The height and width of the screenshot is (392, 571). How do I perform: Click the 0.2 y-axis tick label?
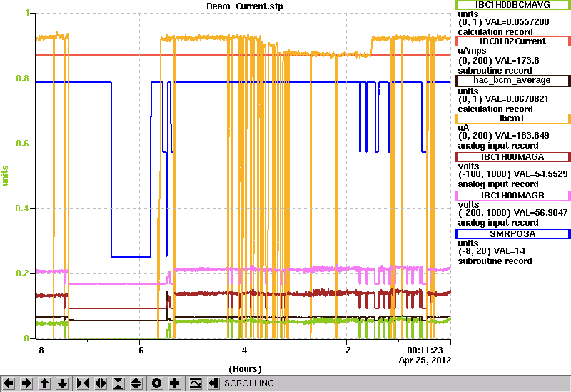(23, 273)
